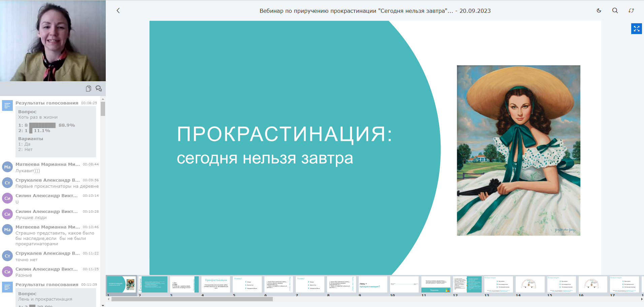Viewport: 644px width, 307px height.
Task: Click the 'Си' avatar beside 'Лучшие люди'
Action: coord(7,214)
